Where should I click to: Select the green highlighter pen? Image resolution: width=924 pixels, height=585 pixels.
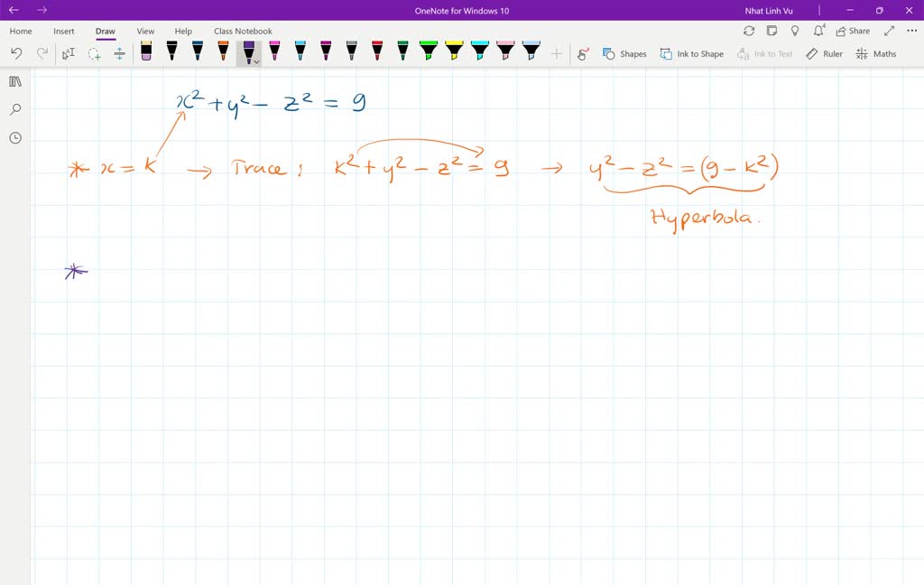(429, 52)
